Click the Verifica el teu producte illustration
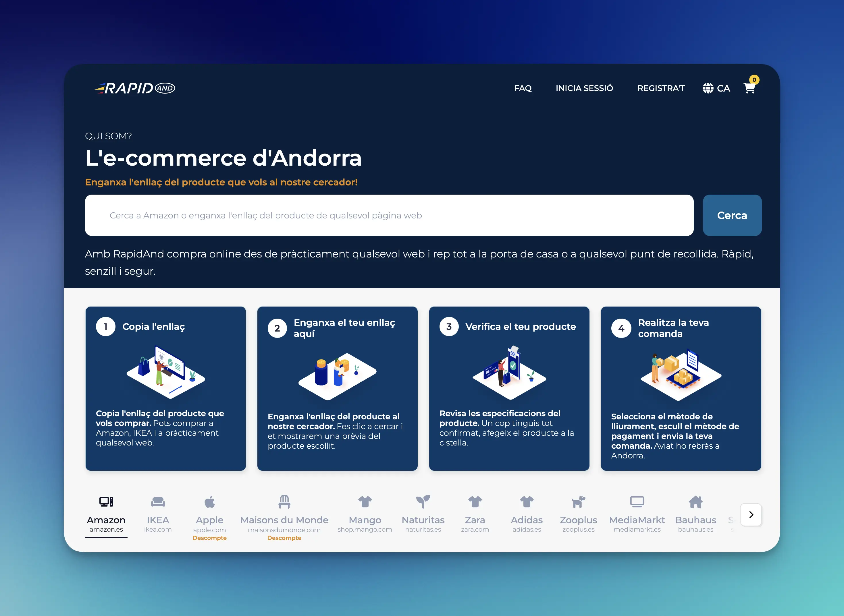Viewport: 844px width, 616px height. (x=509, y=372)
